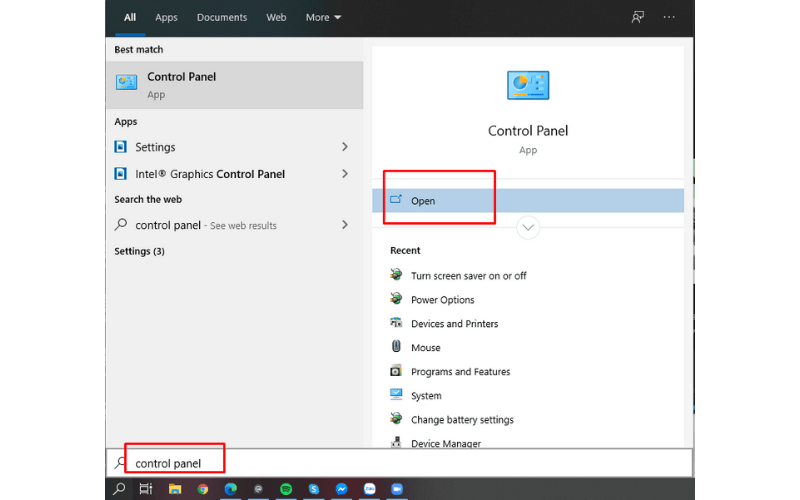
Task: Click Open to launch Control Panel
Action: click(x=423, y=201)
